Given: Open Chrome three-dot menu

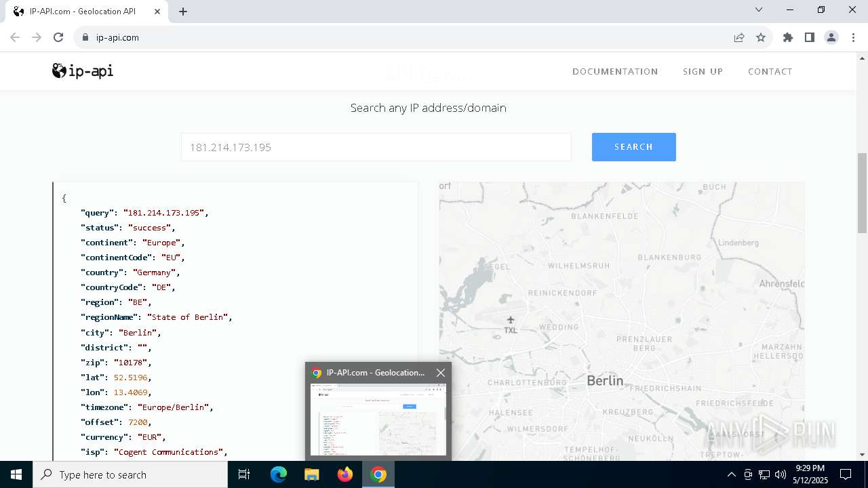Looking at the screenshot, I should click(852, 37).
